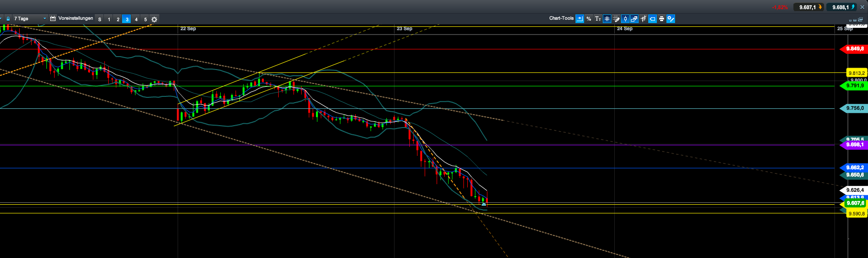Click the blue 9.662,2 price level tag
Viewport: 868px width, 258px height.
click(854, 168)
